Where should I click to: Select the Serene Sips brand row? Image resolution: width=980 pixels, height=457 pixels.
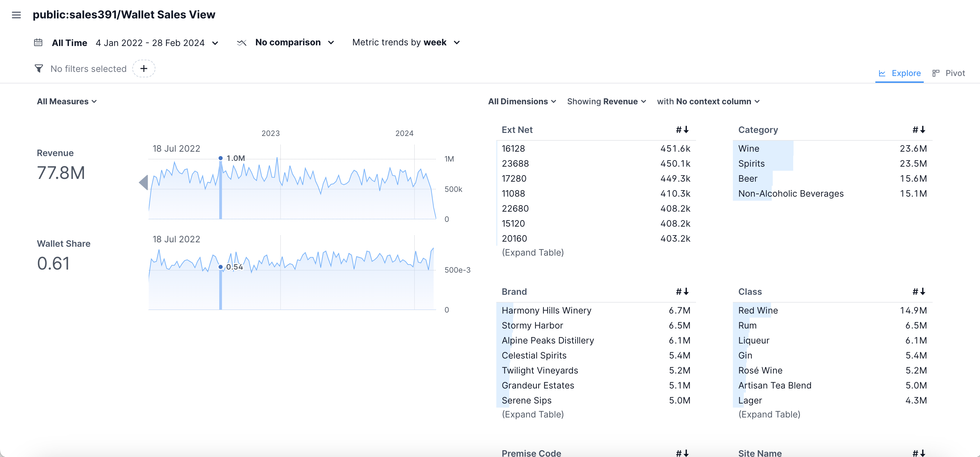click(x=596, y=400)
